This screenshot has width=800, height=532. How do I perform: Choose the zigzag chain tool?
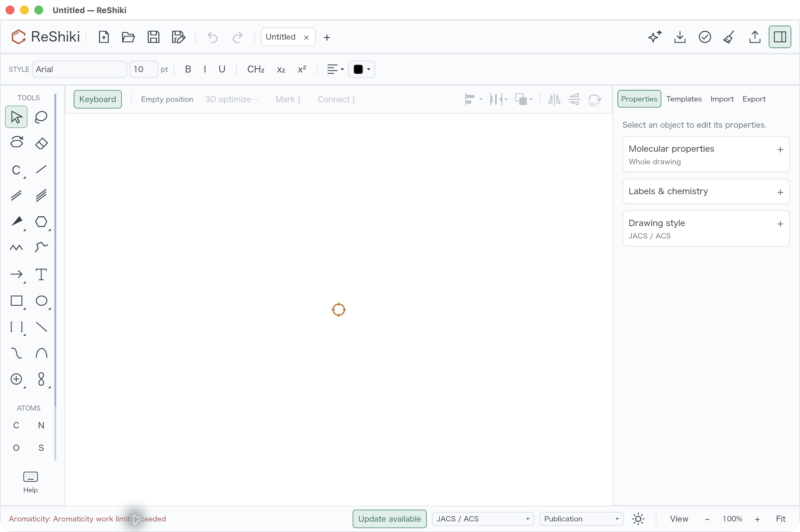16,248
